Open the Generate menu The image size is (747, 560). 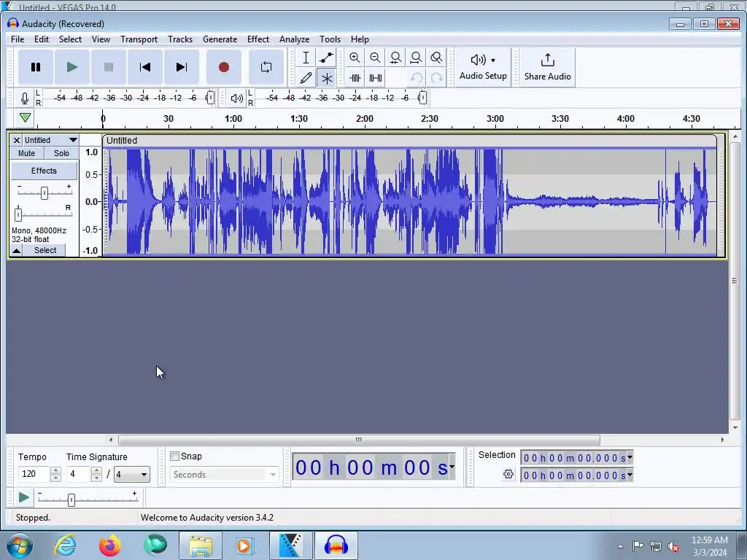(x=220, y=39)
